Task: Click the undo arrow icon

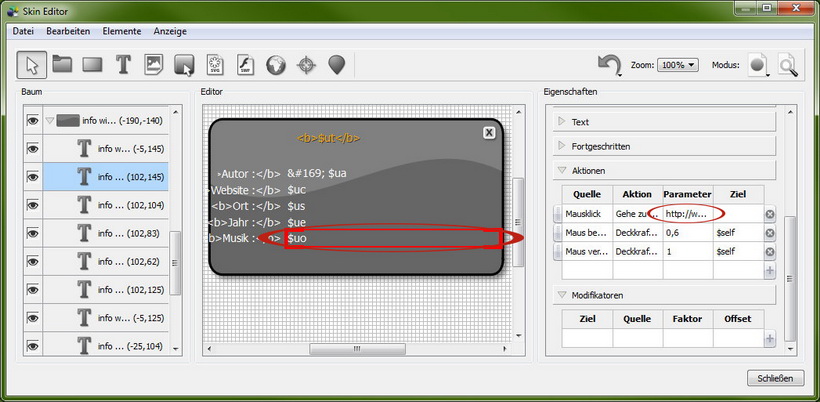Action: (609, 65)
